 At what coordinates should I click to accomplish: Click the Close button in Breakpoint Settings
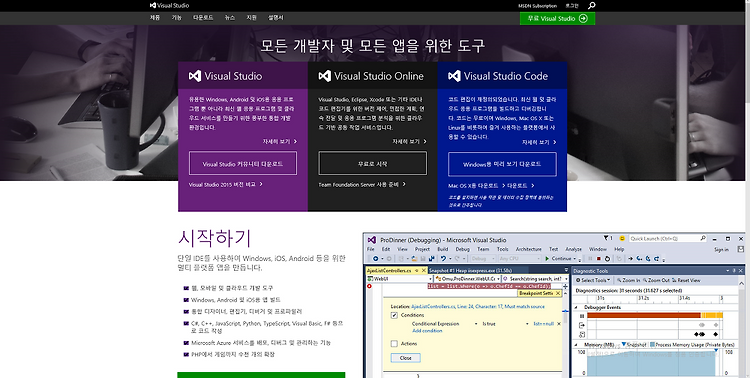(x=406, y=358)
